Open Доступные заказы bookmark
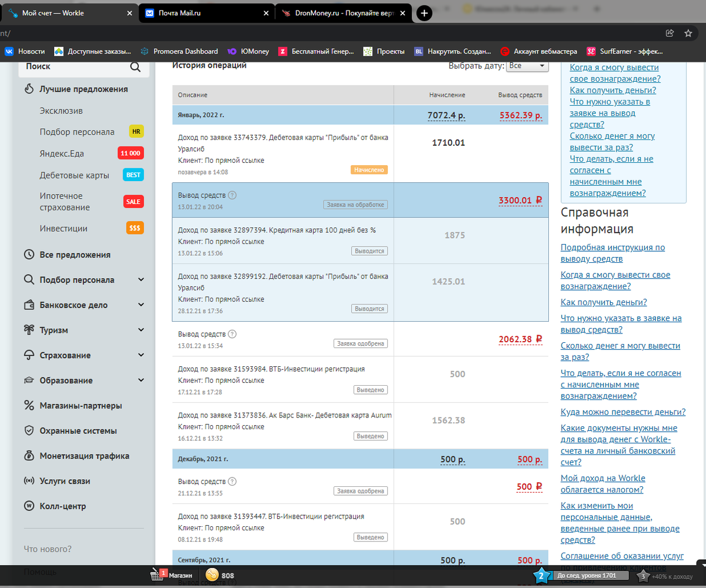This screenshot has width=706, height=588. 92,51
